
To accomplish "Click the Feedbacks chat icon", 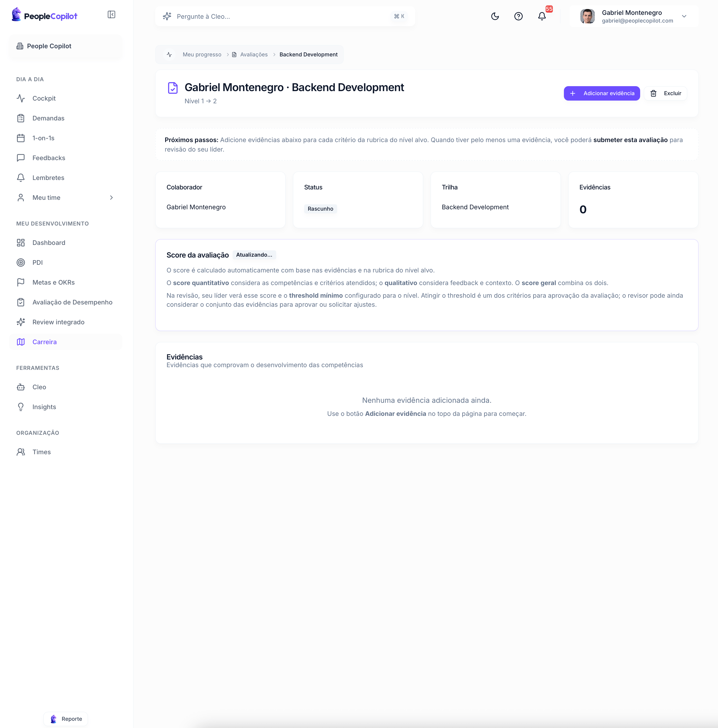I will tap(21, 158).
